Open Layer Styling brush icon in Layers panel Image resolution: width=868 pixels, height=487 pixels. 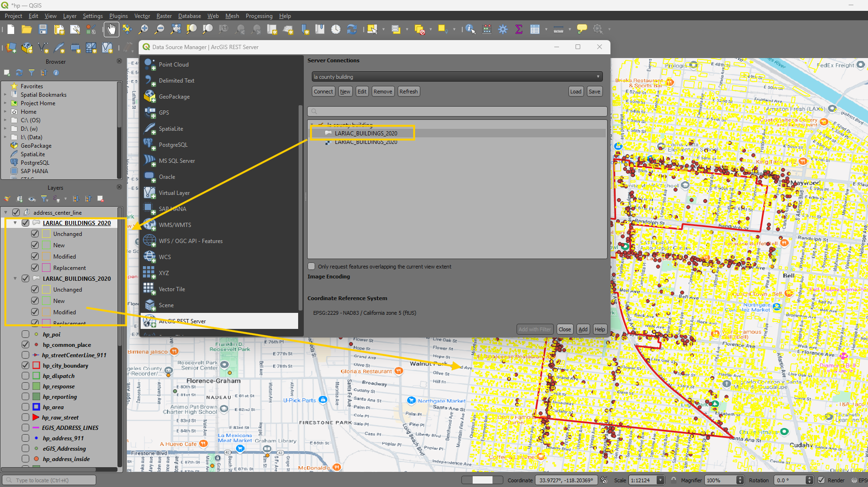(x=7, y=199)
